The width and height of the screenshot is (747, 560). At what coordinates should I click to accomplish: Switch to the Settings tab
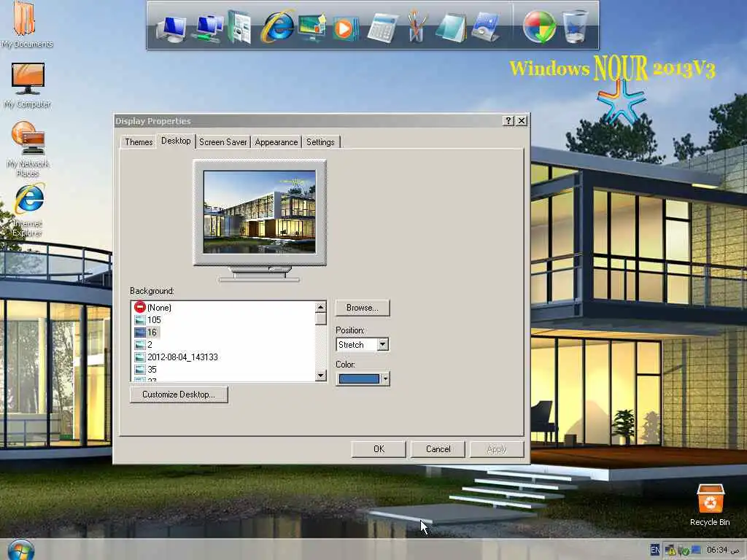click(x=321, y=142)
